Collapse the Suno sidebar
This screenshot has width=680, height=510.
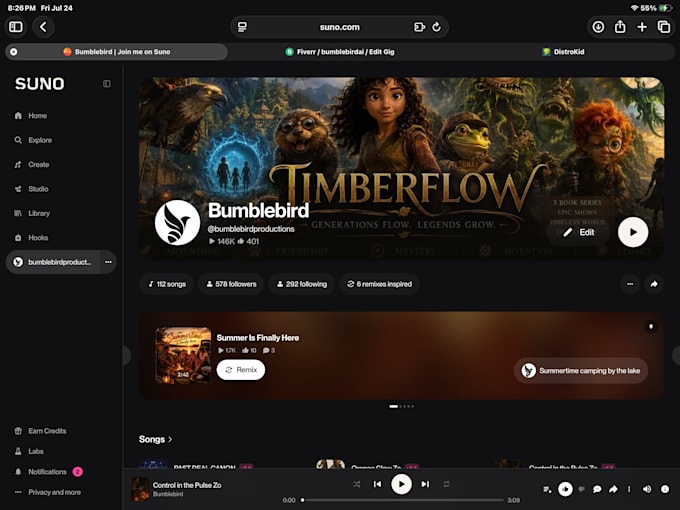[107, 84]
